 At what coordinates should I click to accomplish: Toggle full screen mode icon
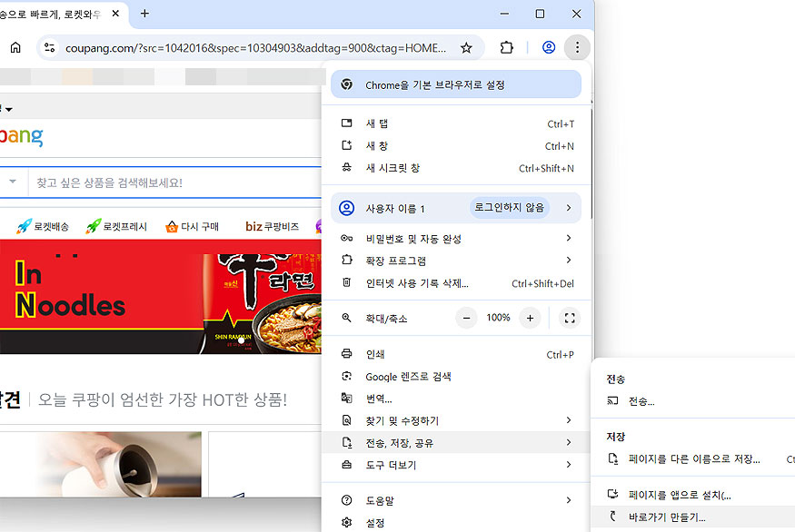[570, 318]
